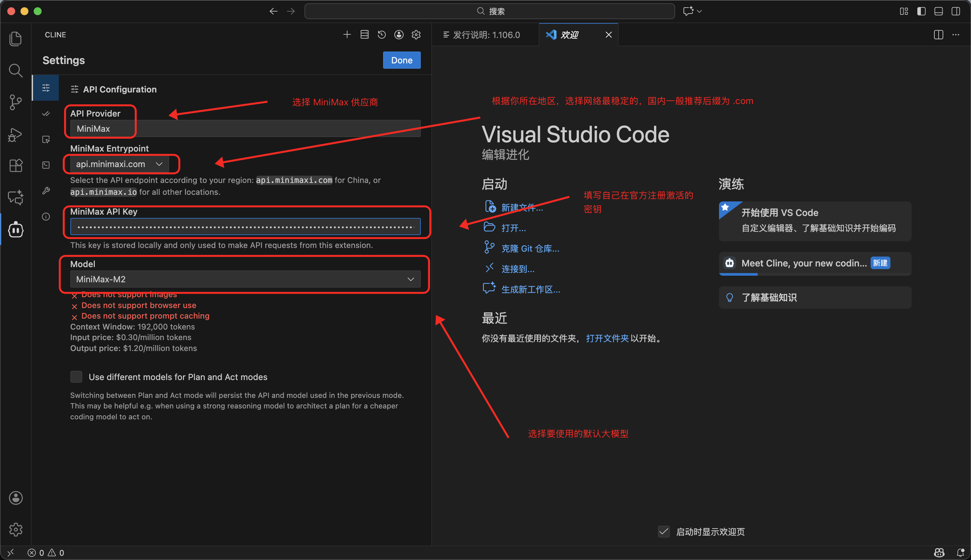Open Source Control view
The image size is (971, 560).
click(x=16, y=102)
